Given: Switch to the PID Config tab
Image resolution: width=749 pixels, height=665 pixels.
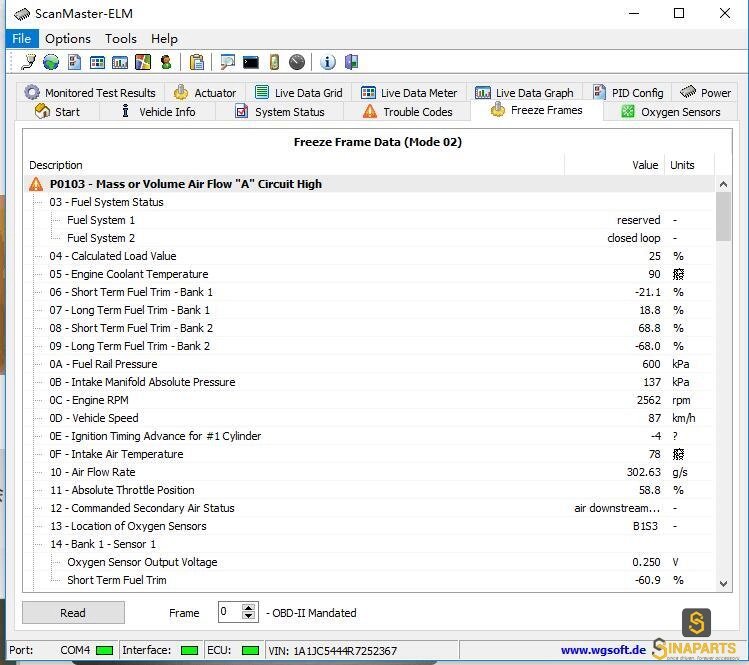Looking at the screenshot, I should click(x=628, y=93).
